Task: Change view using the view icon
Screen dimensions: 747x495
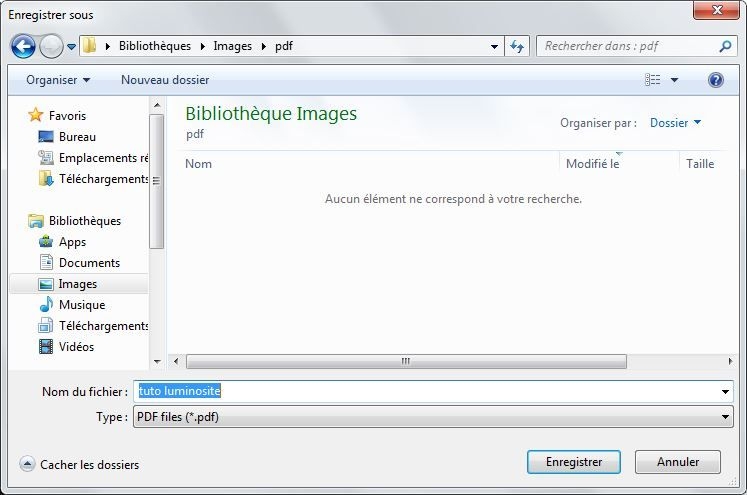Action: tap(653, 80)
